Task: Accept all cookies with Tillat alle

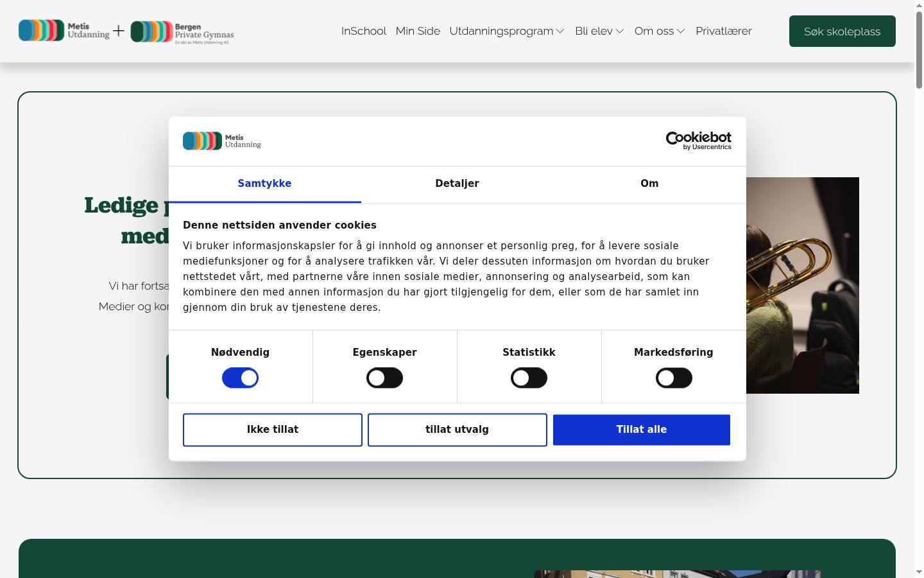Action: [642, 430]
